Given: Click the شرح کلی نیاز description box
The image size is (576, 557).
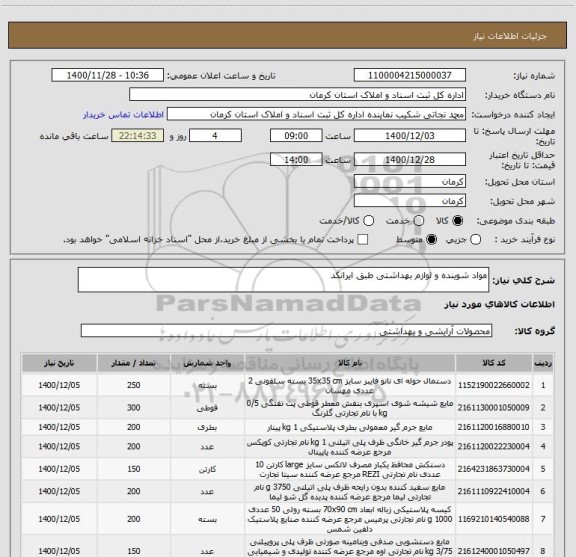Looking at the screenshot, I should pyautogui.click(x=283, y=280).
